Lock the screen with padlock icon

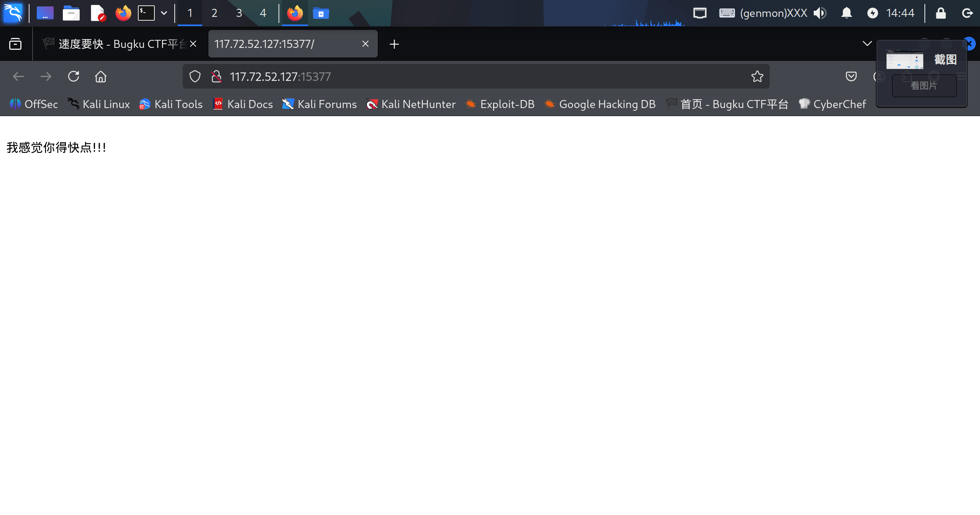941,13
